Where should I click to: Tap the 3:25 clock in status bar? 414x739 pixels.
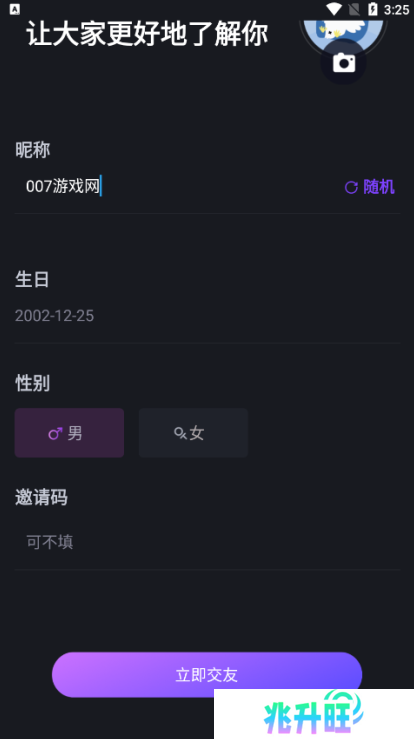coord(396,9)
